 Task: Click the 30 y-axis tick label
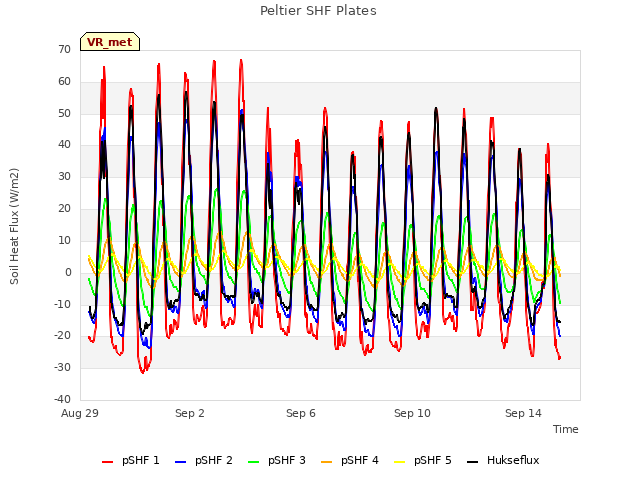[64, 177]
